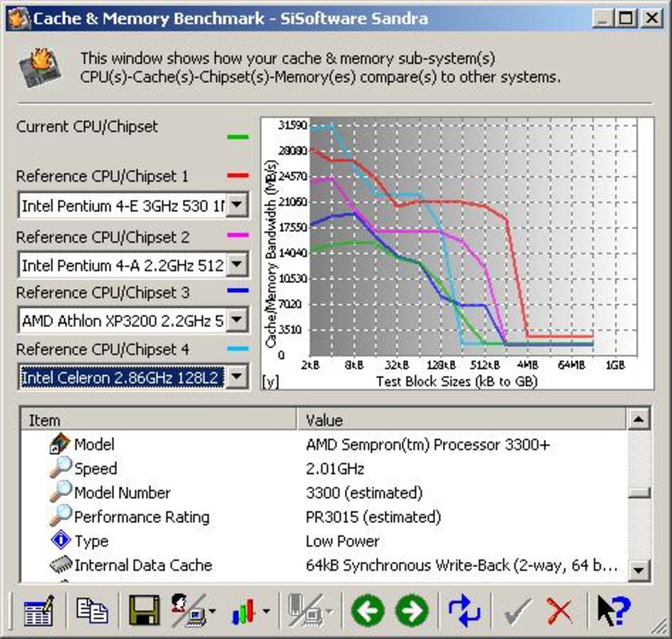Refresh the benchmark with blue arrows icon
This screenshot has width=672, height=639.
[x=464, y=610]
